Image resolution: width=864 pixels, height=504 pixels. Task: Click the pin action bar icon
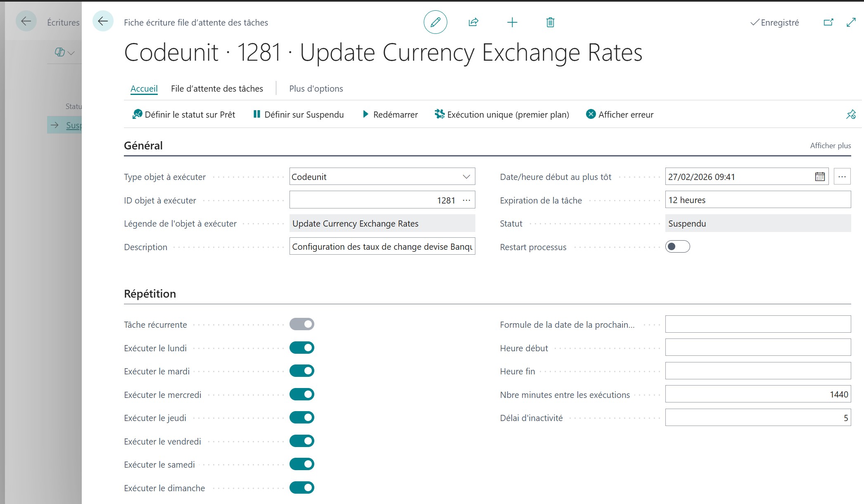pos(851,114)
